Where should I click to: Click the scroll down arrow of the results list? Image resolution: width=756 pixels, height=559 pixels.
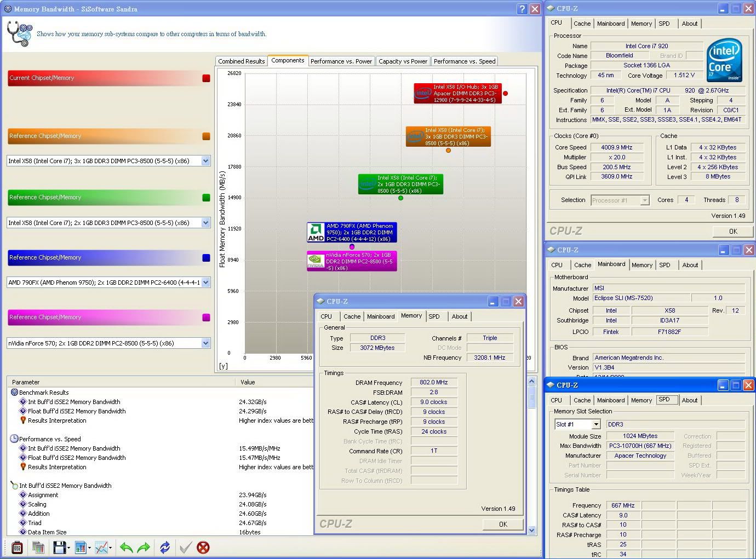click(x=531, y=530)
